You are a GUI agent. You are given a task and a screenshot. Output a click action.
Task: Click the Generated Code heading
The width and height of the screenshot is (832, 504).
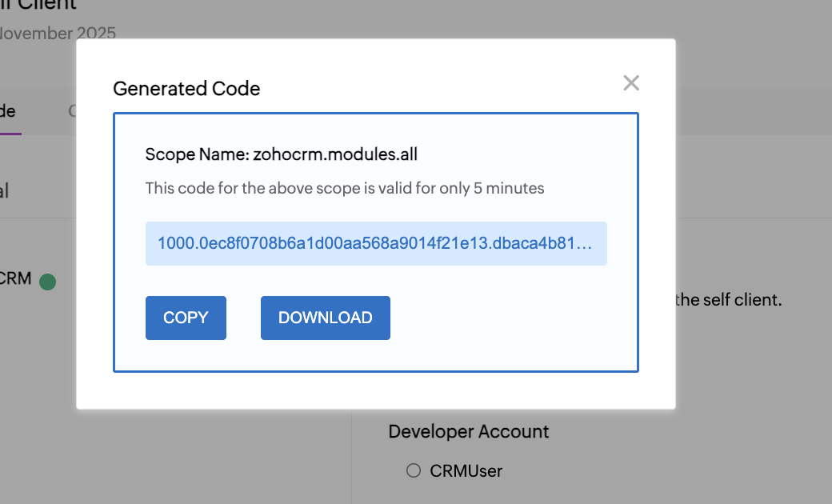coord(186,89)
